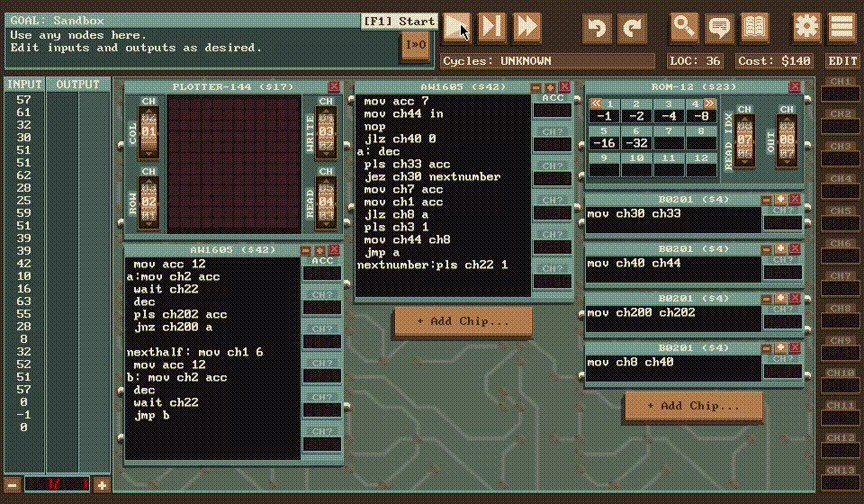Click the orange move icon on 'mov ch40 ch44' chip

[x=780, y=249]
